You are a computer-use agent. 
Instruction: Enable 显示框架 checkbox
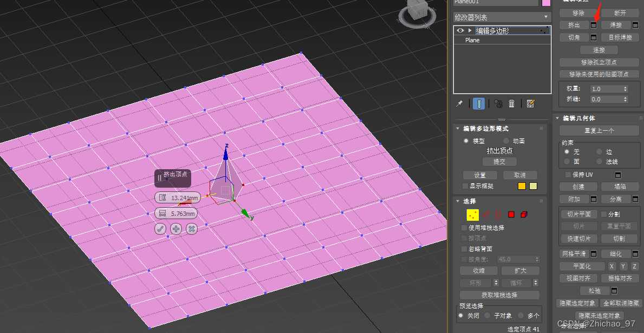(465, 186)
